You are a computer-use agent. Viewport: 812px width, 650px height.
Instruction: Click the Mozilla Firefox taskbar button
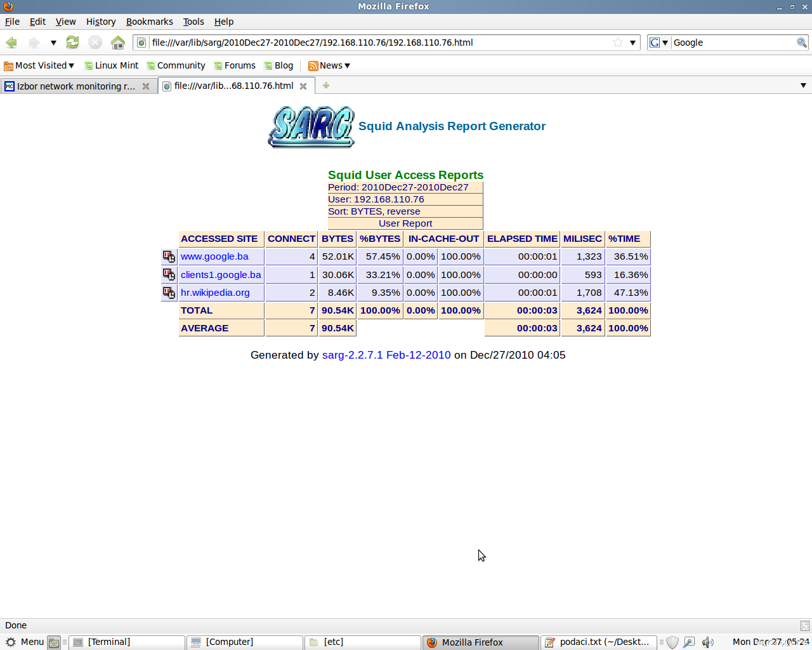tap(481, 642)
